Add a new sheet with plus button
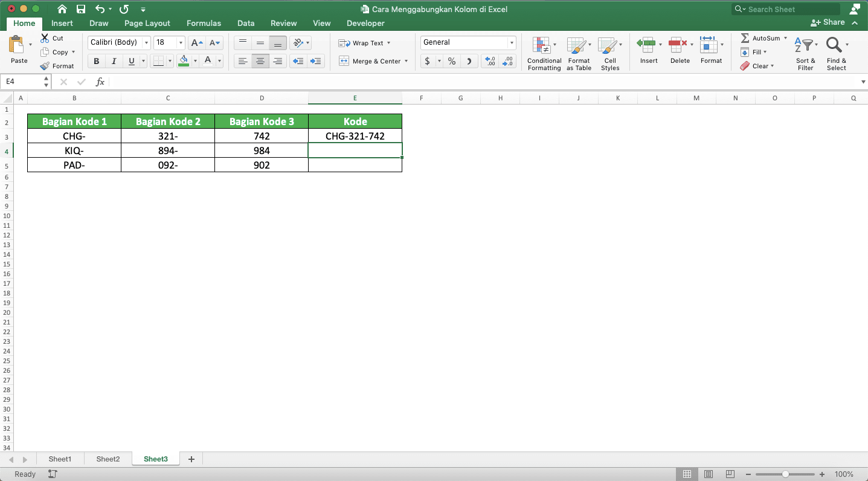The width and height of the screenshot is (868, 481). [x=191, y=459]
